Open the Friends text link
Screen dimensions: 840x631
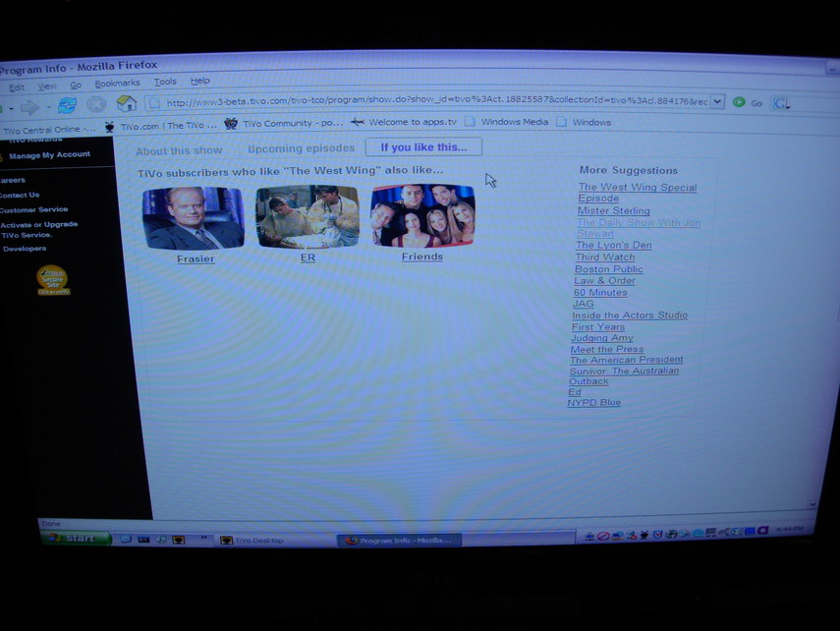[x=422, y=257]
